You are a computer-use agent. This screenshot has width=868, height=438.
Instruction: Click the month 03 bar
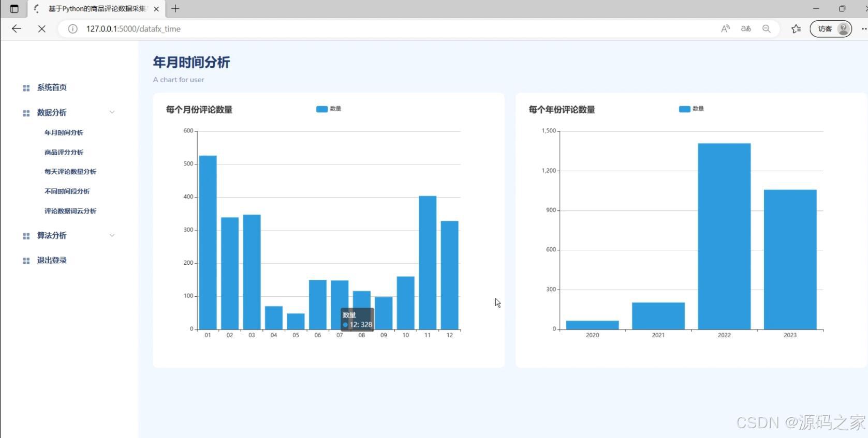coord(252,271)
